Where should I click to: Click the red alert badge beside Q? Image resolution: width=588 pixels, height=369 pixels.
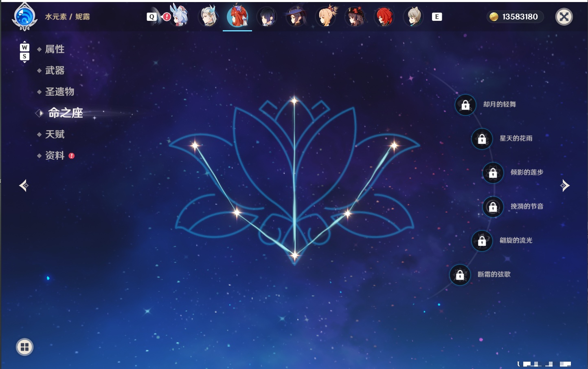(167, 17)
